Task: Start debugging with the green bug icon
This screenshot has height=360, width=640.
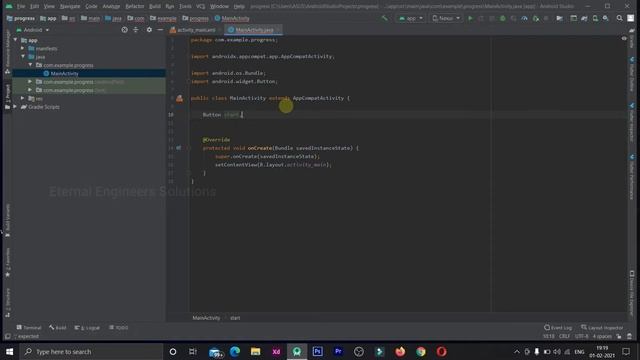Action: pyautogui.click(x=503, y=18)
